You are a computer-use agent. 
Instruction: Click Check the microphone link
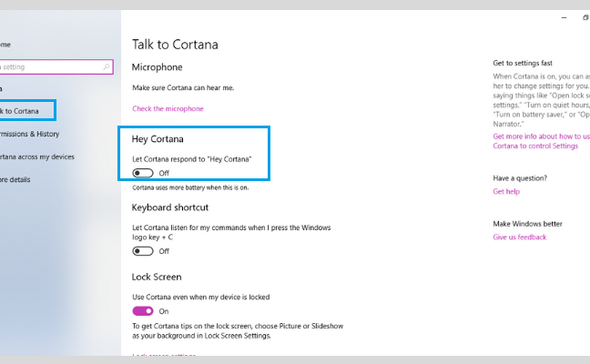pos(168,108)
